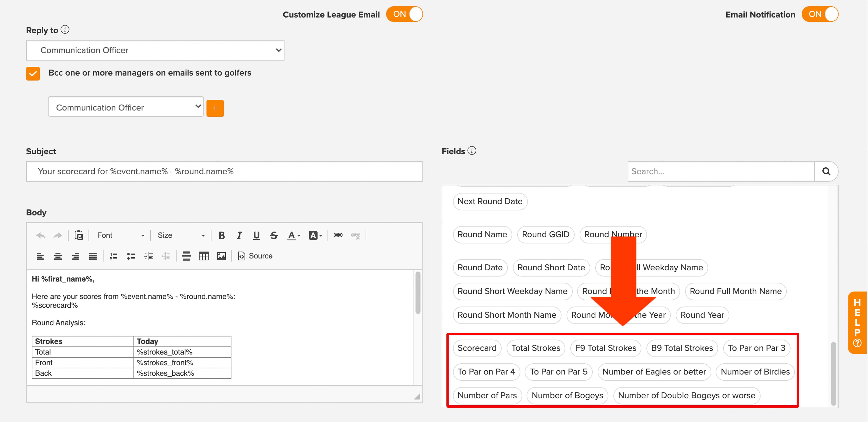Screen dimensions: 868x422
Task: Insert the Round Short Date field
Action: (551, 268)
